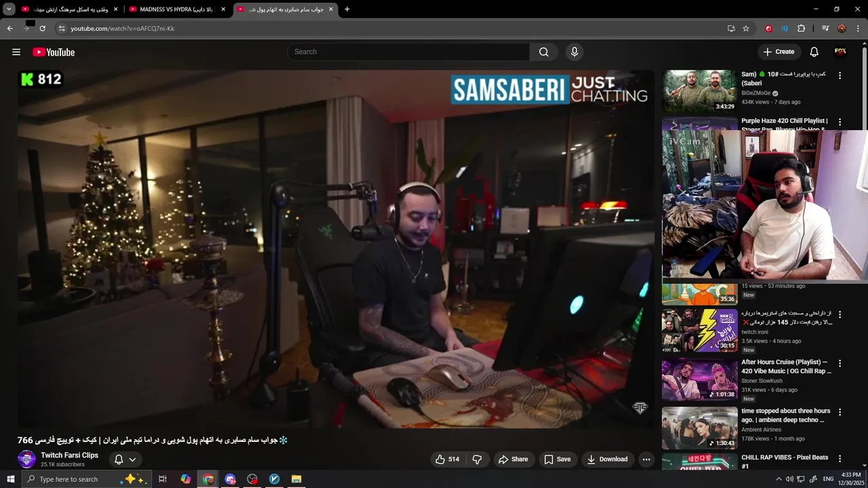
Task: Open the Windows Start menu
Action: pos(10,479)
